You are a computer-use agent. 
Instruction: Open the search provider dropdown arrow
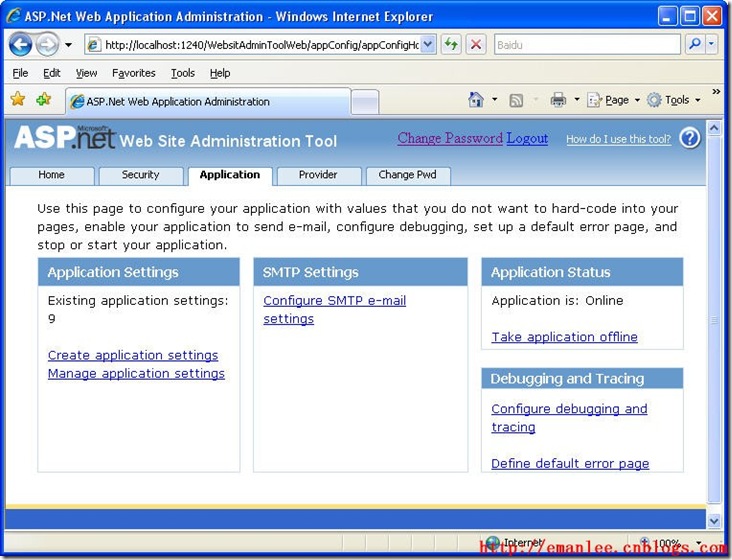coord(711,44)
